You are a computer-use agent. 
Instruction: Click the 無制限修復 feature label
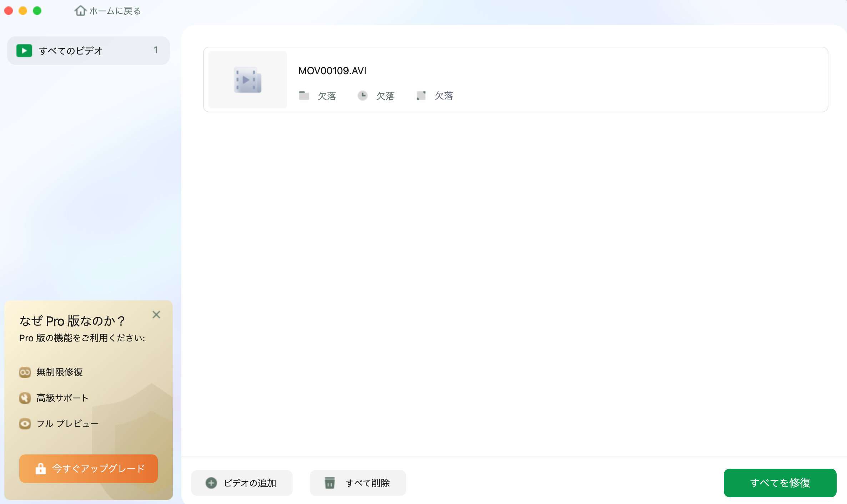click(60, 372)
